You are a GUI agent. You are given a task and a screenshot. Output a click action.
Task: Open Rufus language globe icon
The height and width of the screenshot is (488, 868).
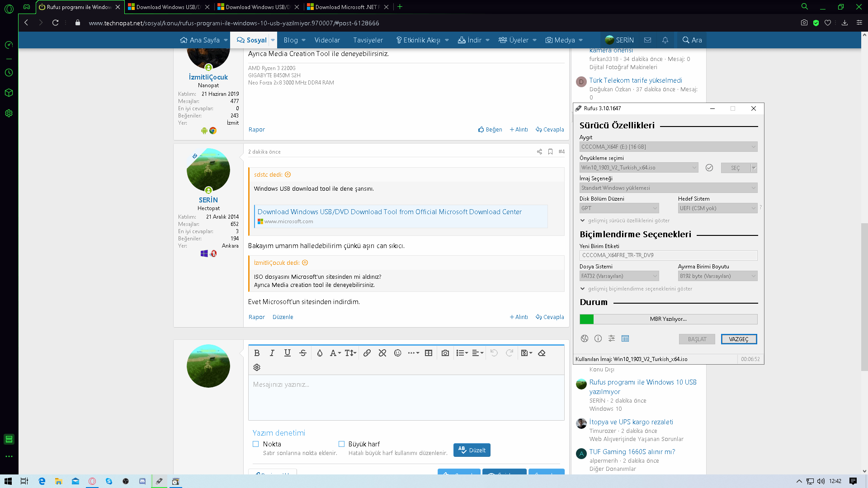[585, 338]
